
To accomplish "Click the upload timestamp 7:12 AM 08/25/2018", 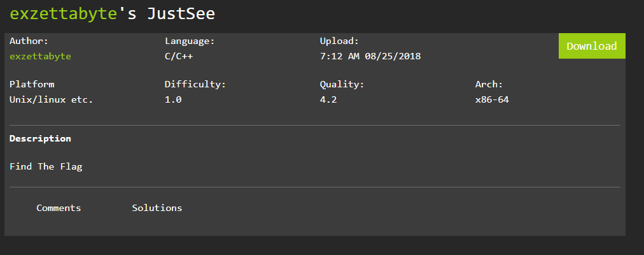I will tap(370, 56).
